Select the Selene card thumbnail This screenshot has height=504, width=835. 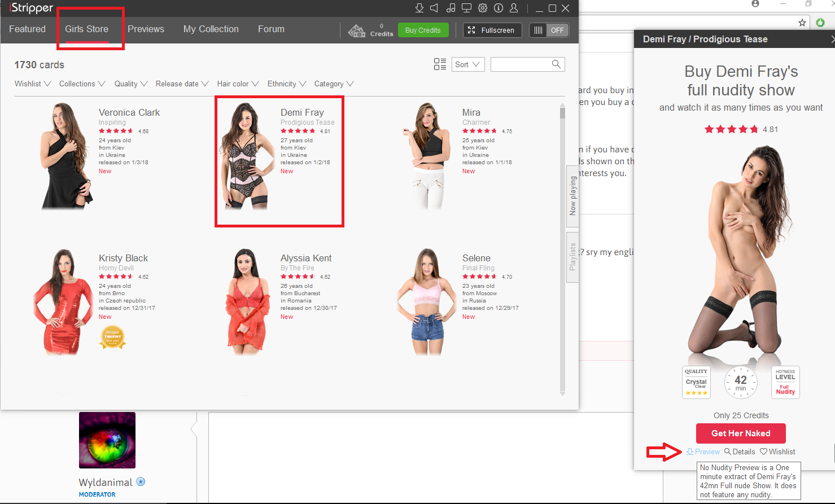426,302
